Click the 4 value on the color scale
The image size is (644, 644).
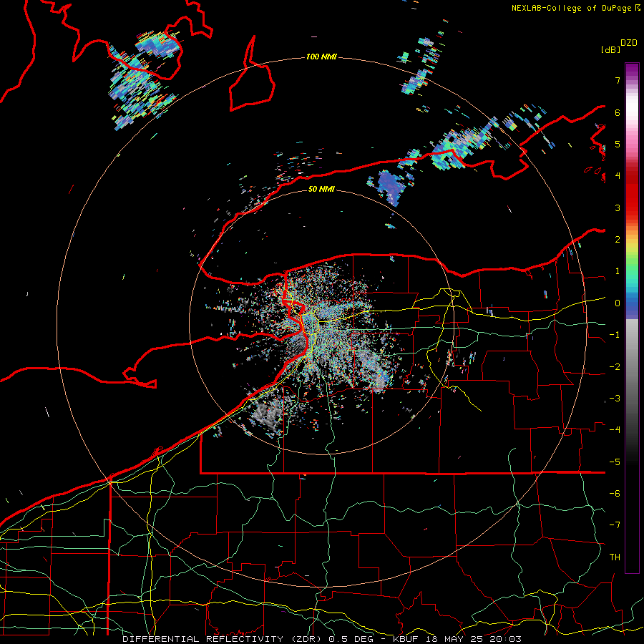tap(618, 176)
